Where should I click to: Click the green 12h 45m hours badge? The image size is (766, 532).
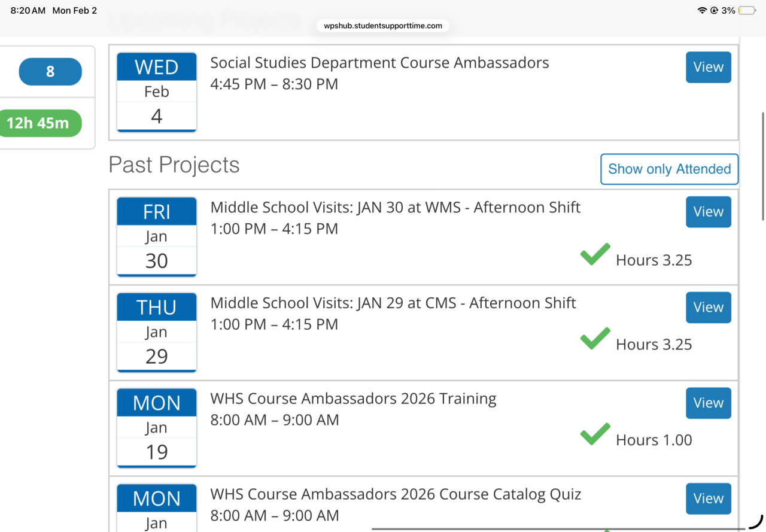38,123
